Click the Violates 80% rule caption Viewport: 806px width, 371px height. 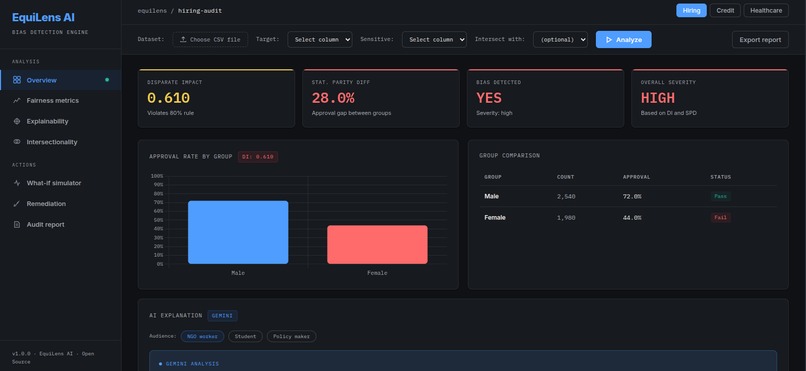click(171, 113)
